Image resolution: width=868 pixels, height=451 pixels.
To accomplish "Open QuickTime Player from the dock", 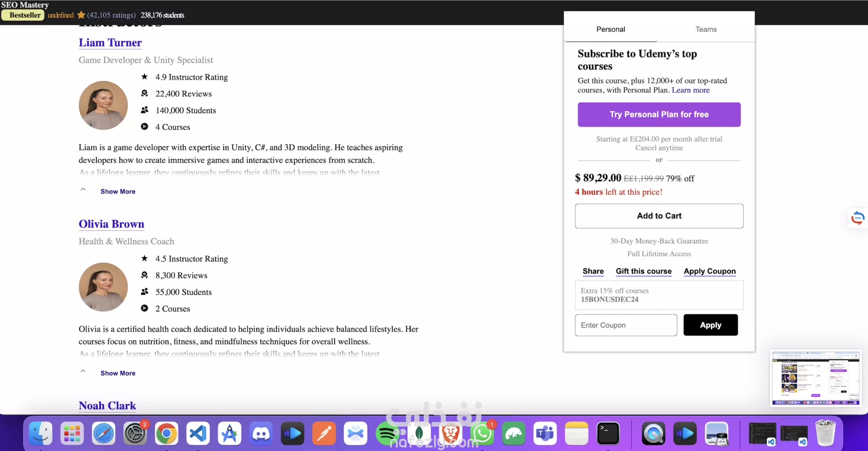I will tap(653, 434).
